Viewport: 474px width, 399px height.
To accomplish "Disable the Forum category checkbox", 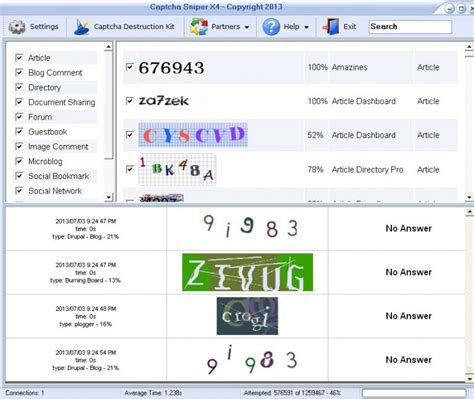I will [19, 117].
